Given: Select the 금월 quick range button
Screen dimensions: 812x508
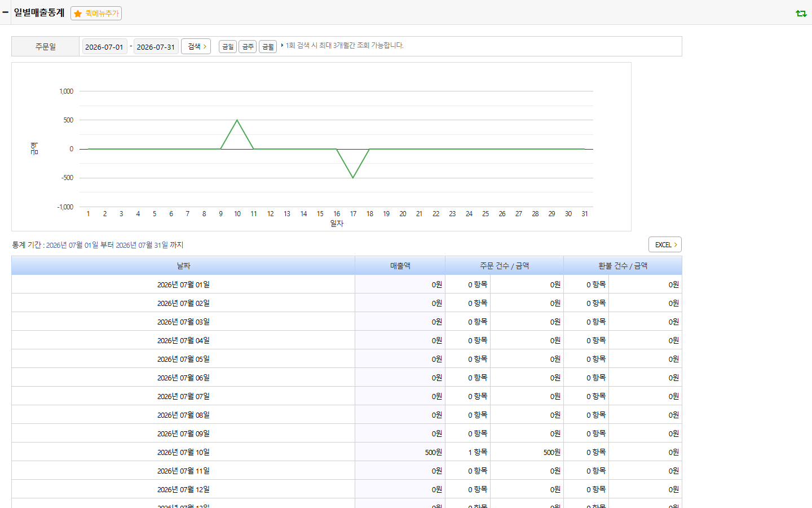Looking at the screenshot, I should tap(268, 47).
